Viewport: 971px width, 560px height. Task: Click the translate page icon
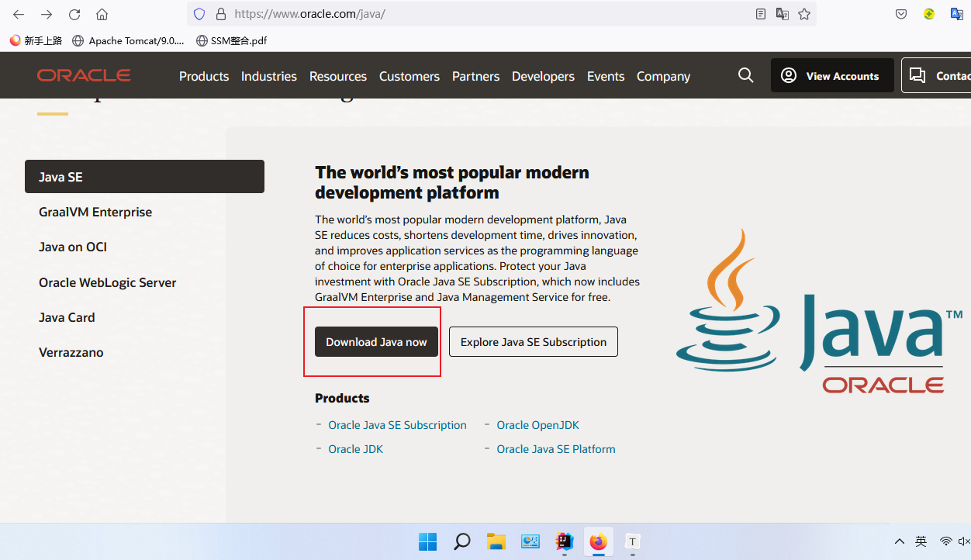click(x=783, y=14)
